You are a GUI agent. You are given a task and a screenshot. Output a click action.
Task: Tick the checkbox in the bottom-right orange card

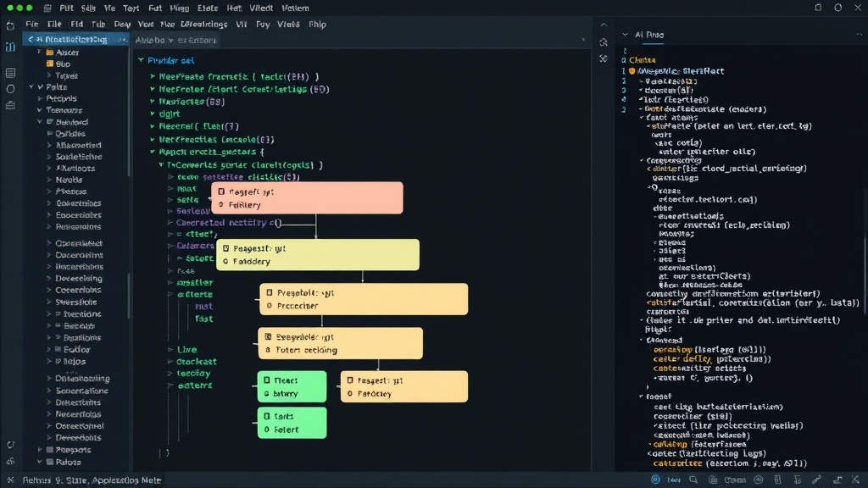(x=350, y=380)
